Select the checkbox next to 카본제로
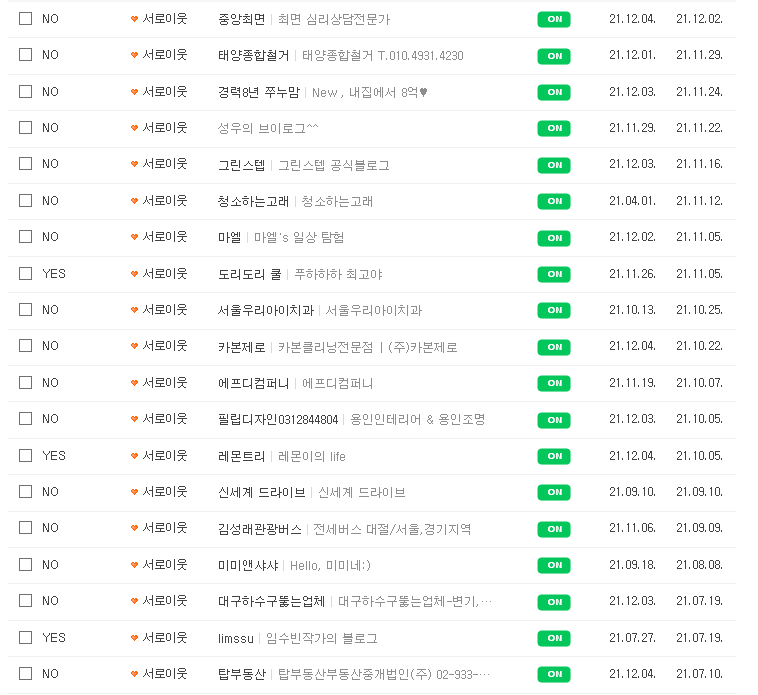The height and width of the screenshot is (695, 758). point(26,346)
